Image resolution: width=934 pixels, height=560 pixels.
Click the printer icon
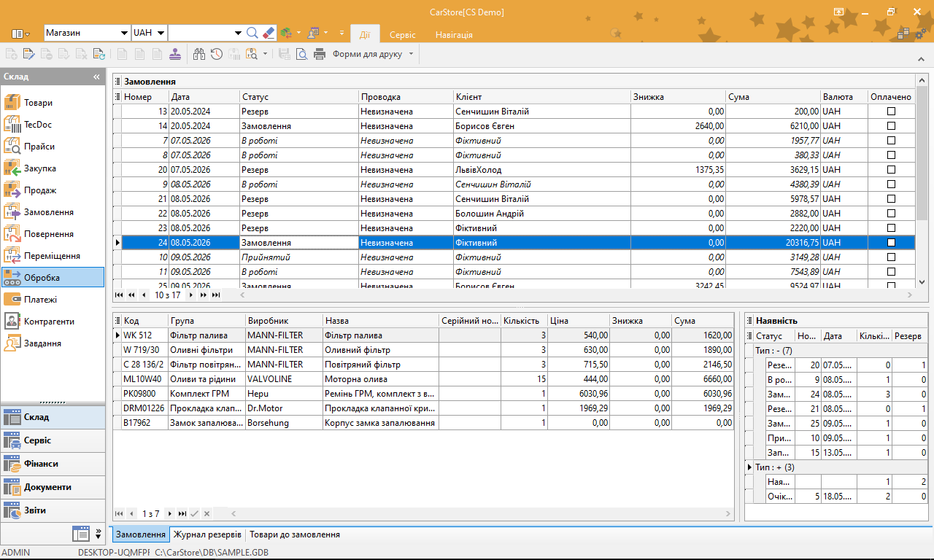pyautogui.click(x=320, y=54)
